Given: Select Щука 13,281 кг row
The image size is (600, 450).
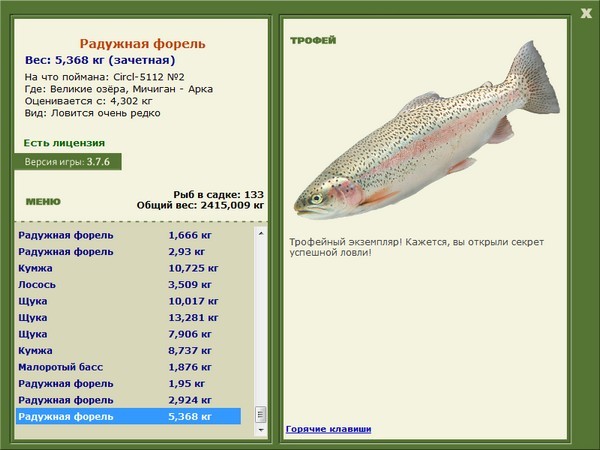Looking at the screenshot, I should [128, 317].
